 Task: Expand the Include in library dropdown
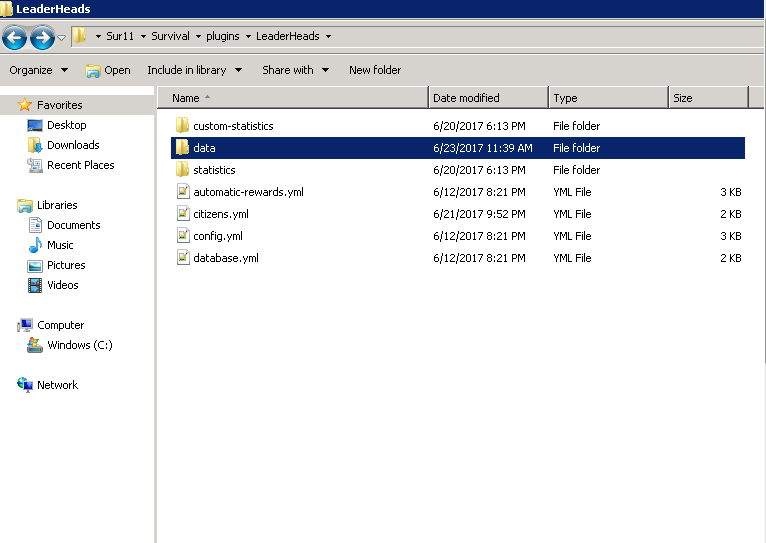(194, 70)
